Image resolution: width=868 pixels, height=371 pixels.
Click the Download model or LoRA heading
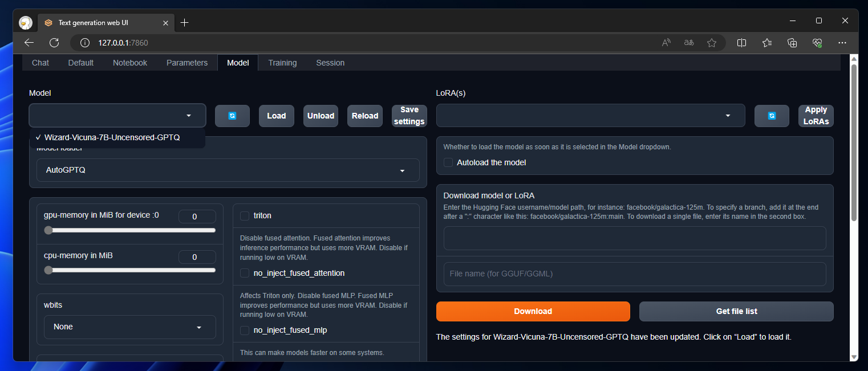(x=489, y=195)
